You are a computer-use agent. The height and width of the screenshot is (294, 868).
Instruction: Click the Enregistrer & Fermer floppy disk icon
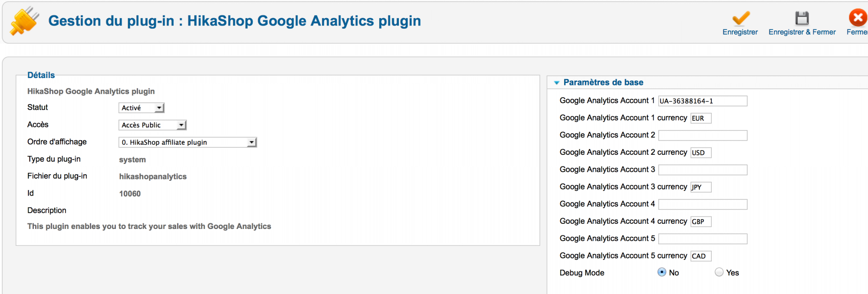(802, 18)
